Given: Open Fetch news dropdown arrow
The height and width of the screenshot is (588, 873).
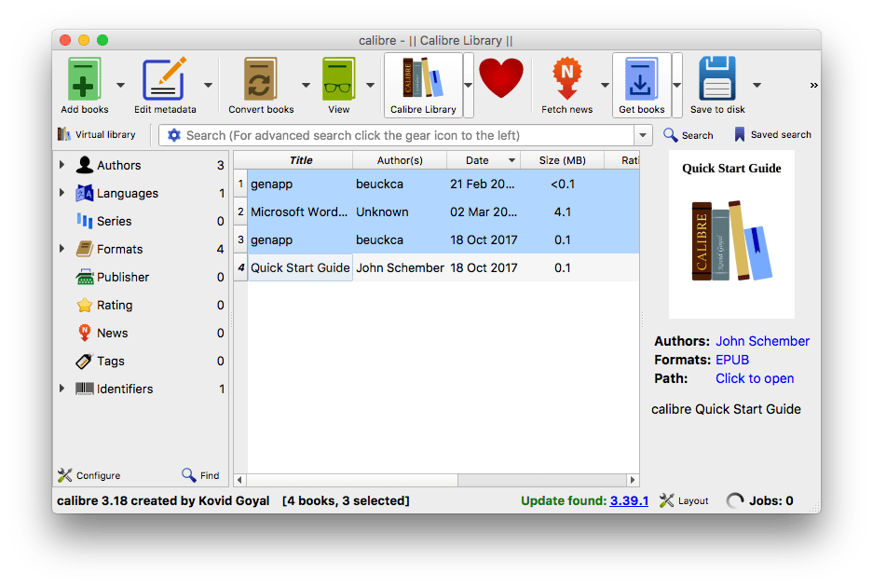Looking at the screenshot, I should point(605,85).
